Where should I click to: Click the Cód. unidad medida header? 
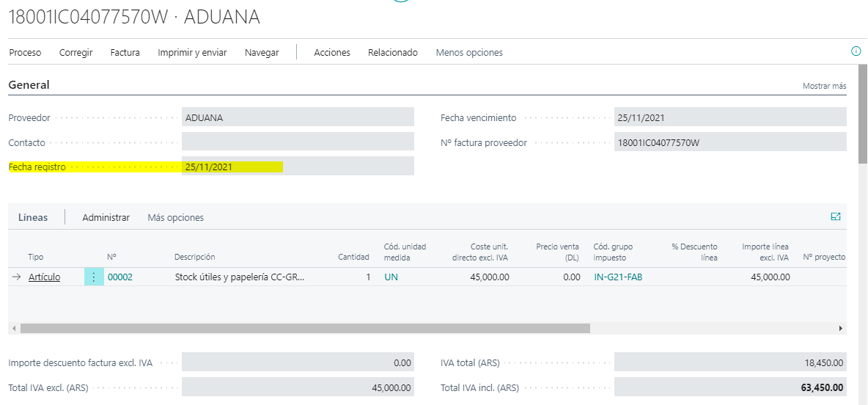(x=405, y=252)
